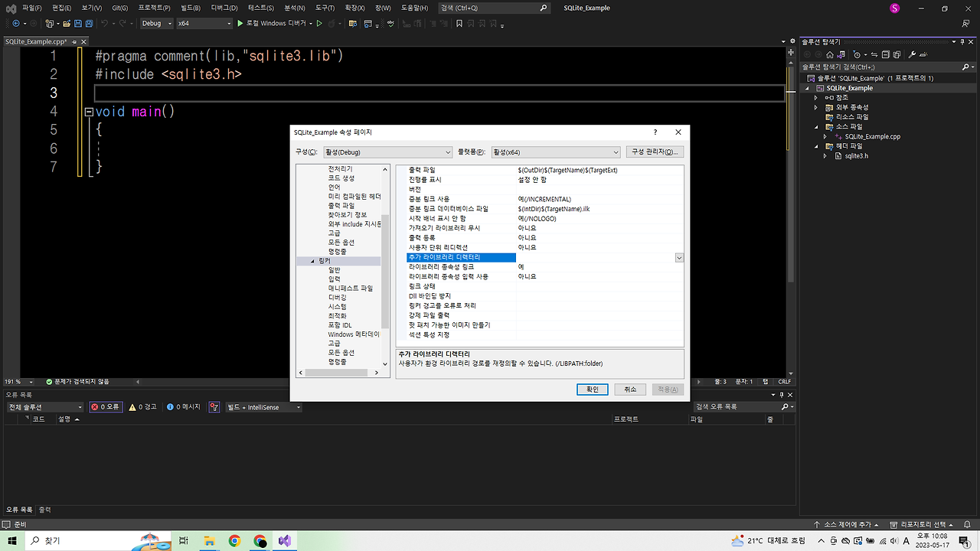Click the Chrome icon in taskbar
Image resolution: width=980 pixels, height=551 pixels.
(x=234, y=540)
